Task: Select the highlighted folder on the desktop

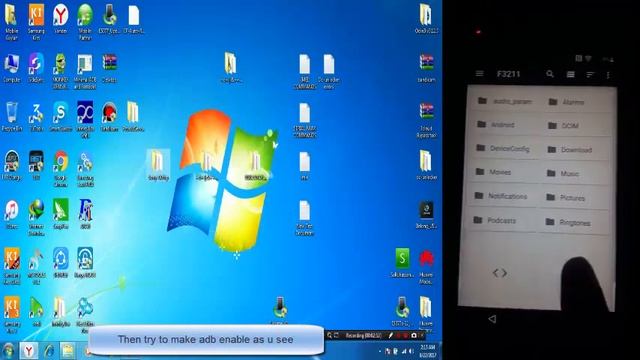Action: click(x=158, y=165)
